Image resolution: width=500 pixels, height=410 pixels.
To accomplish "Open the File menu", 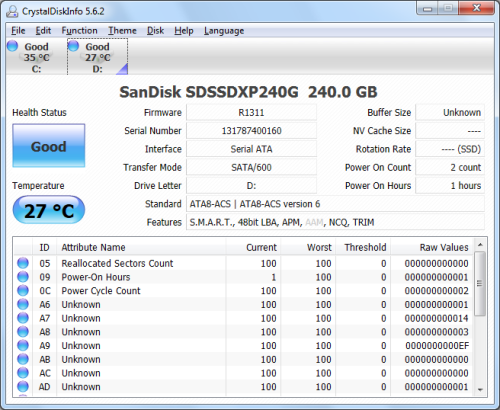I will pyautogui.click(x=18, y=31).
